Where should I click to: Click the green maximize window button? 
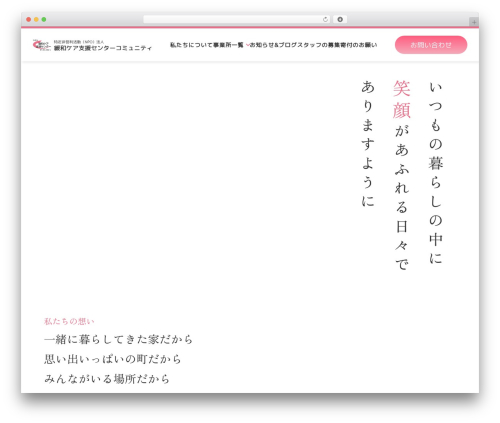pyautogui.click(x=44, y=19)
